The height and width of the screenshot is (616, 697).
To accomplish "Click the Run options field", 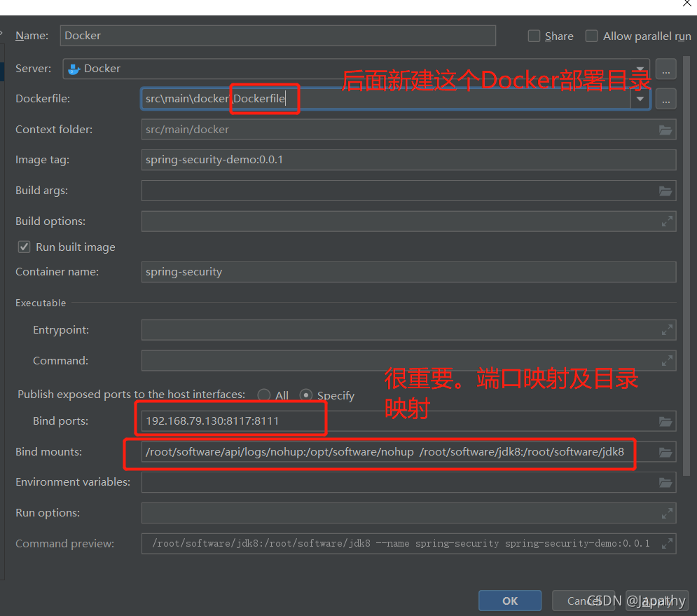I will point(408,513).
